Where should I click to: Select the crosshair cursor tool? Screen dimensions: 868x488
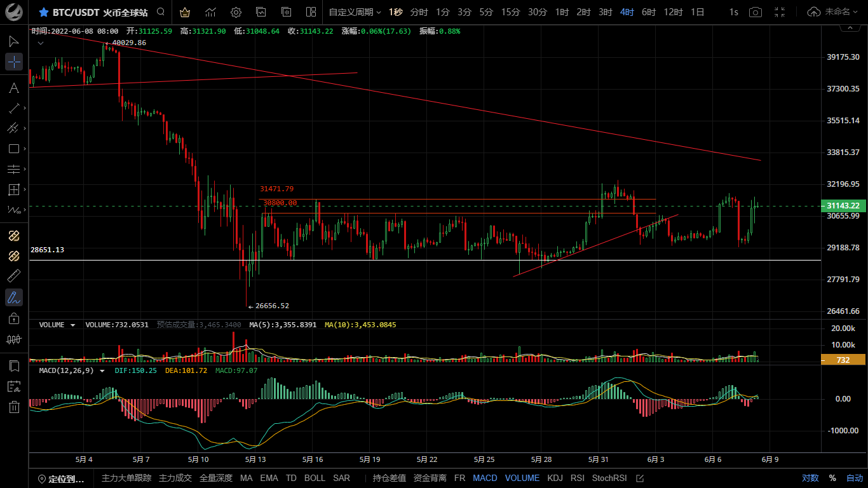[x=14, y=62]
